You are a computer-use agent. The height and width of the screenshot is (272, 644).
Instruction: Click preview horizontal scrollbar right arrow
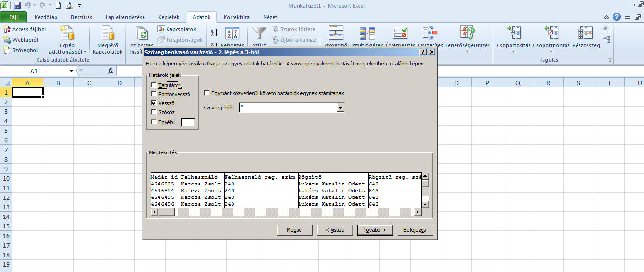pyautogui.click(x=417, y=212)
